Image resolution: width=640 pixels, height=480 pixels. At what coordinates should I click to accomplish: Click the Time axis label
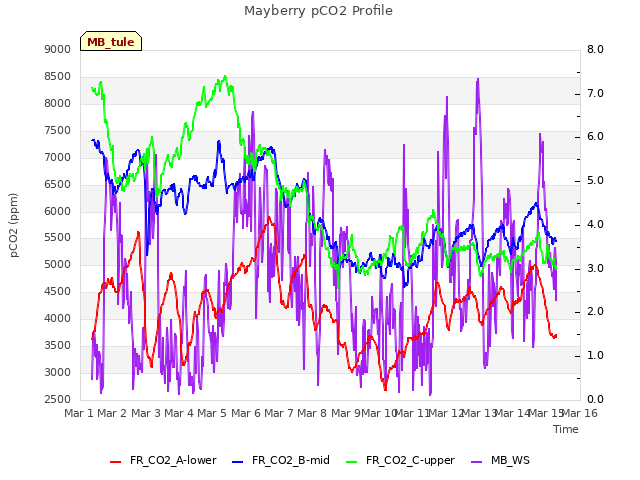click(x=566, y=429)
